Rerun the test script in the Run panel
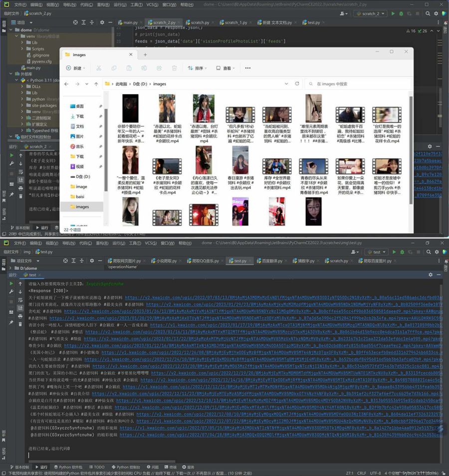This screenshot has height=476, width=449. (x=11, y=283)
